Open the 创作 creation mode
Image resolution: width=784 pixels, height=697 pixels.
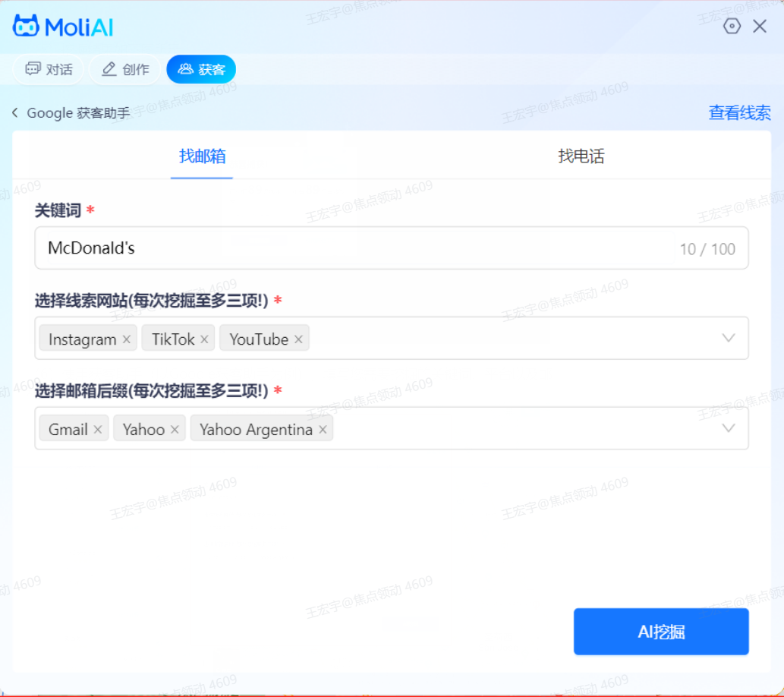(x=126, y=70)
